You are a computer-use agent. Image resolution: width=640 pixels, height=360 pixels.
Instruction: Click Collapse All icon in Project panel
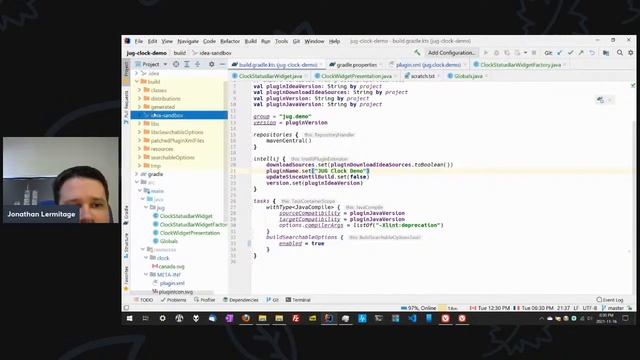[198, 64]
